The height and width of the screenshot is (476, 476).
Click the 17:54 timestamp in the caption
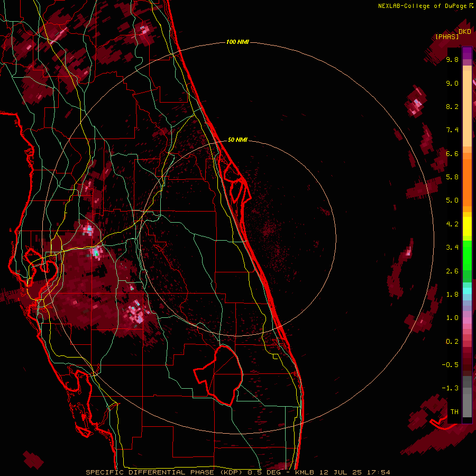click(x=380, y=472)
